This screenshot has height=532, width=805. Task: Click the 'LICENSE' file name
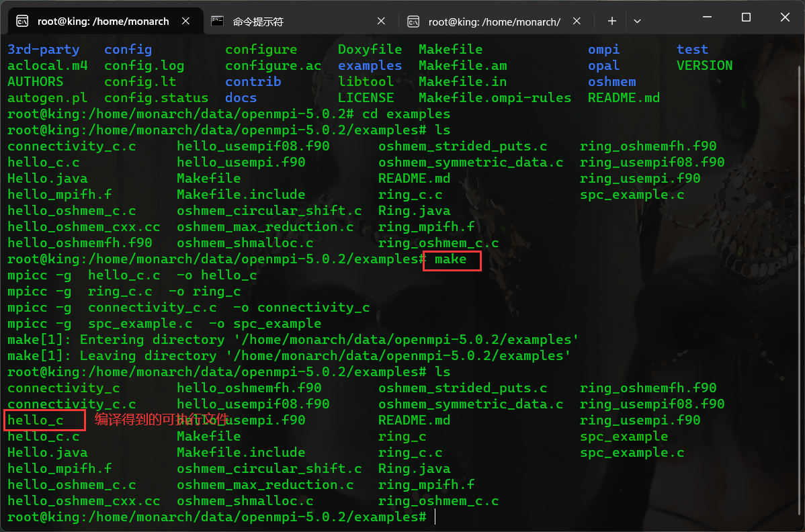[x=366, y=98]
